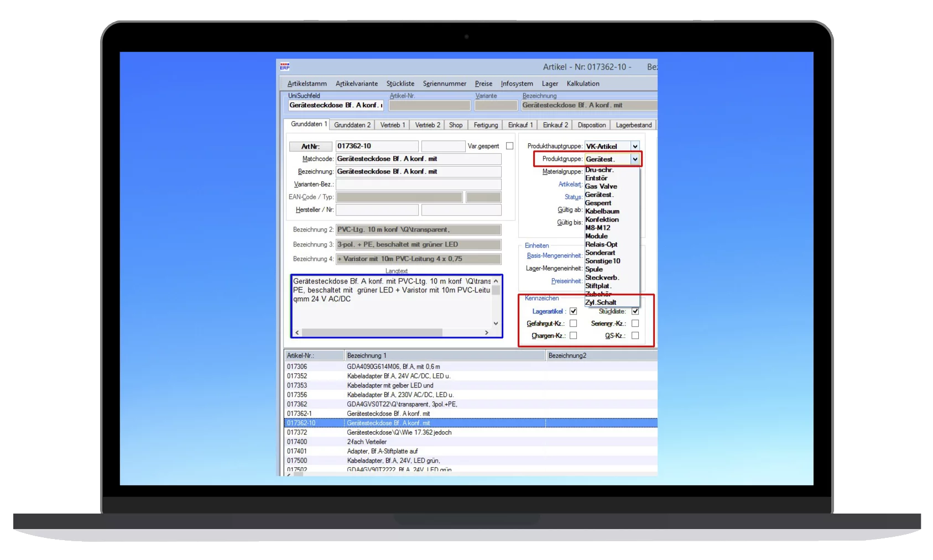Image resolution: width=933 pixels, height=560 pixels.
Task: Click the Preiseinheit link label
Action: [x=566, y=281]
